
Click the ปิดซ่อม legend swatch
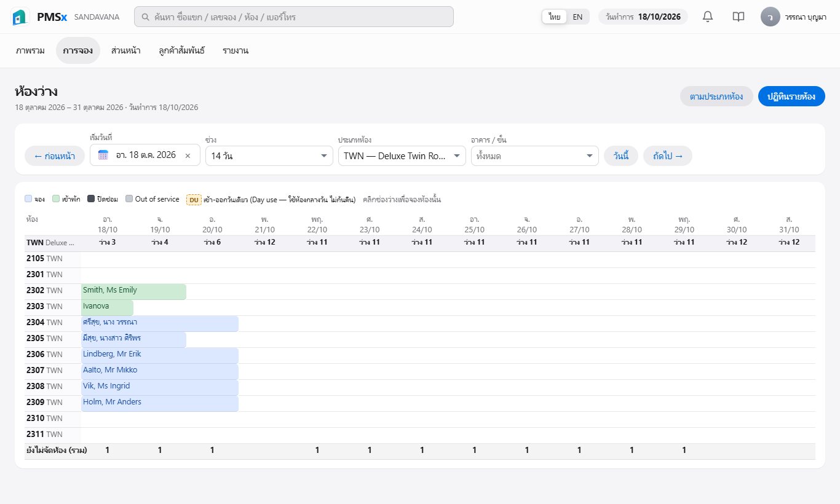pyautogui.click(x=91, y=199)
